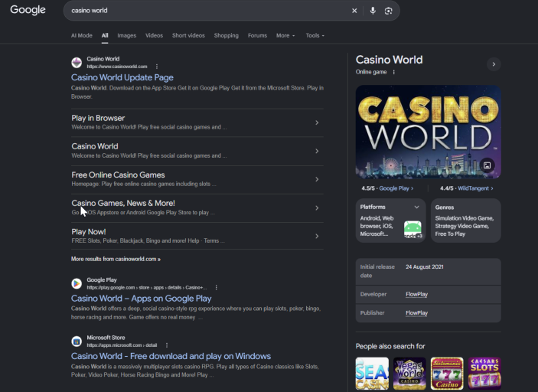Open Casino World Free download on Windows result

[171, 356]
